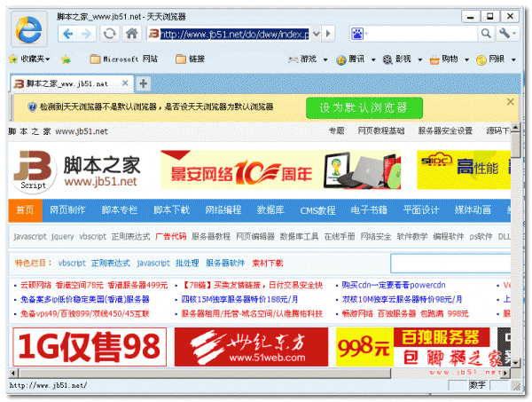532x402 pixels.
Task: Click the 998元 百独服务器 banner
Action: 413,347
